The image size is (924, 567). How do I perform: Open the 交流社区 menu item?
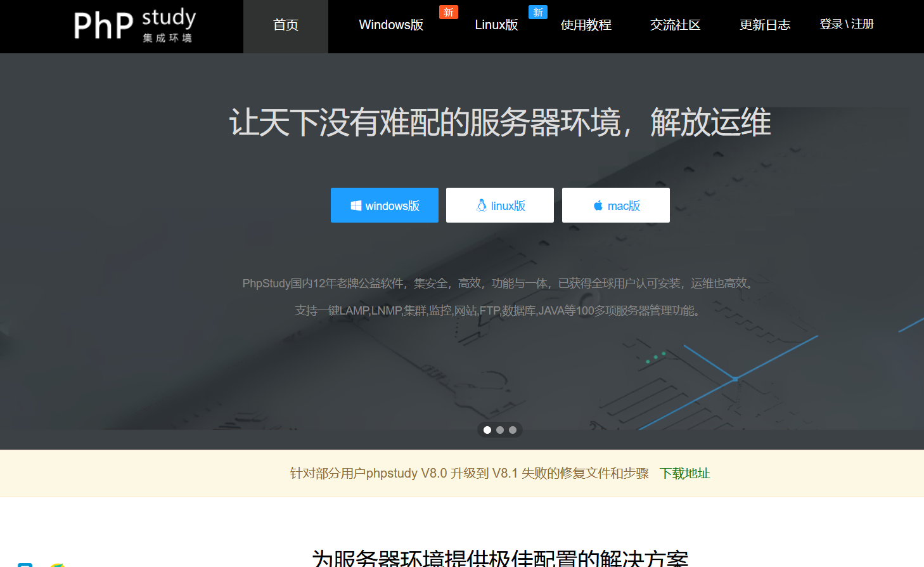point(676,25)
